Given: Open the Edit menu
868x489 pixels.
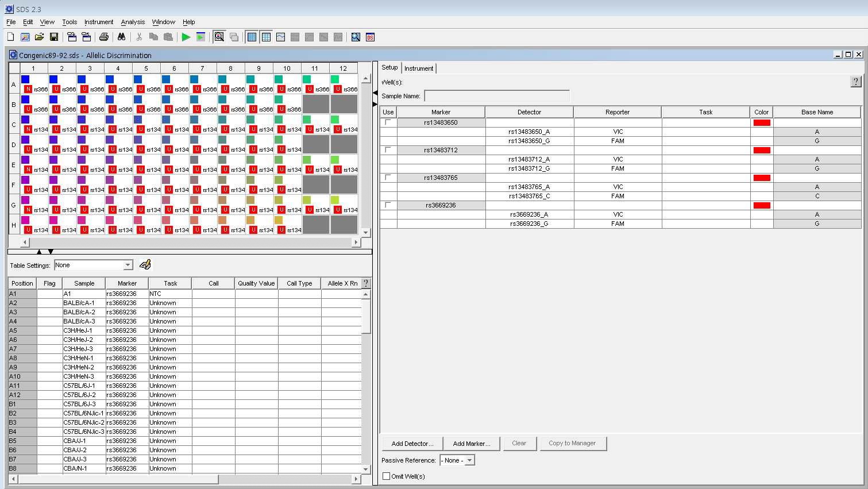Looking at the screenshot, I should click(x=28, y=22).
